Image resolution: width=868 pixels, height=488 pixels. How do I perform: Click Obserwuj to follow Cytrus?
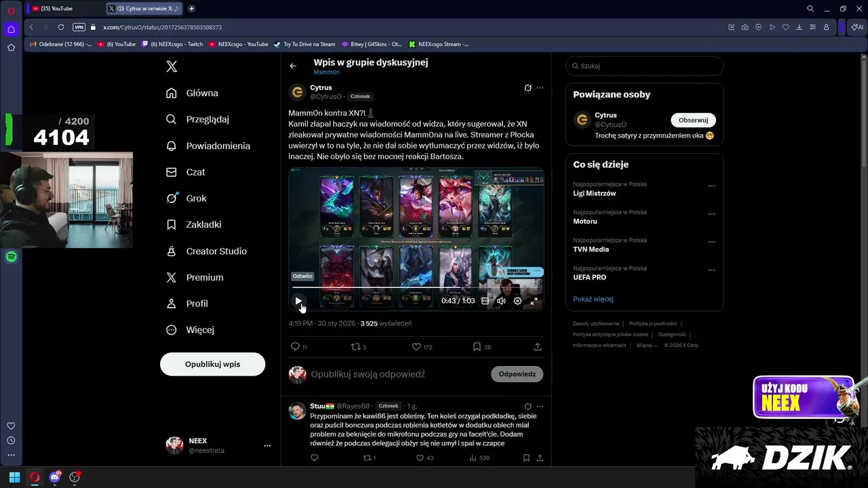(693, 120)
